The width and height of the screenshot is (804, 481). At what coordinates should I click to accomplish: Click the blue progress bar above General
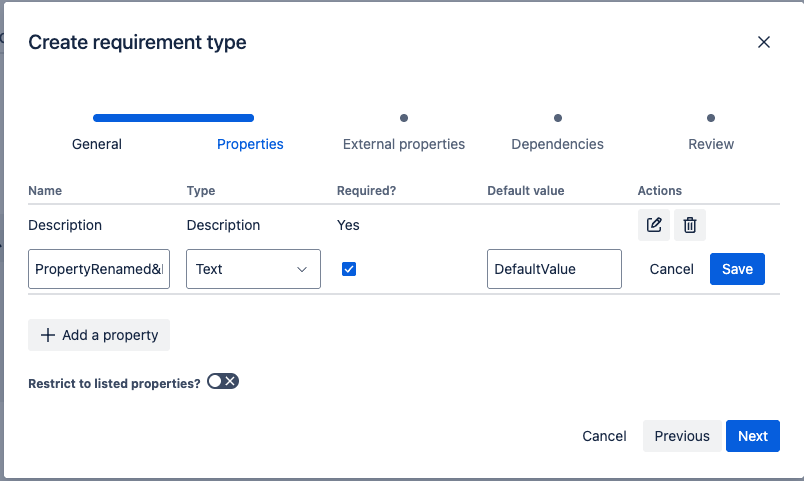[173, 118]
